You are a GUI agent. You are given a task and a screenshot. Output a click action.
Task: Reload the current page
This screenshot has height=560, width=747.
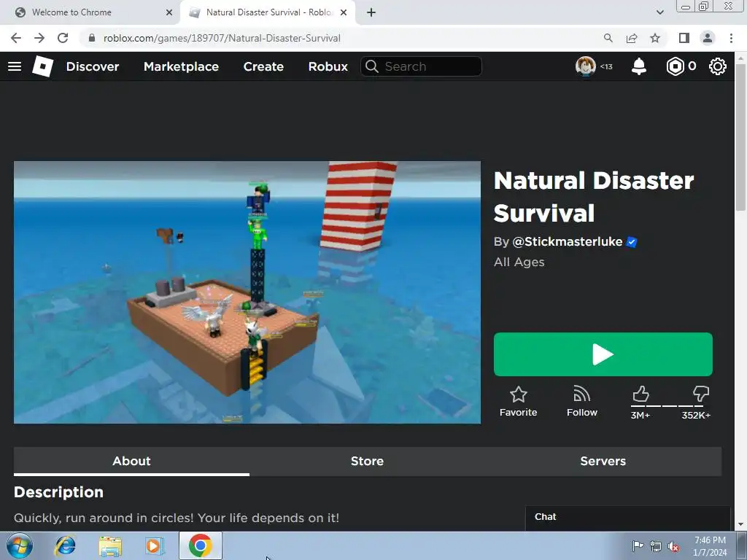63,38
